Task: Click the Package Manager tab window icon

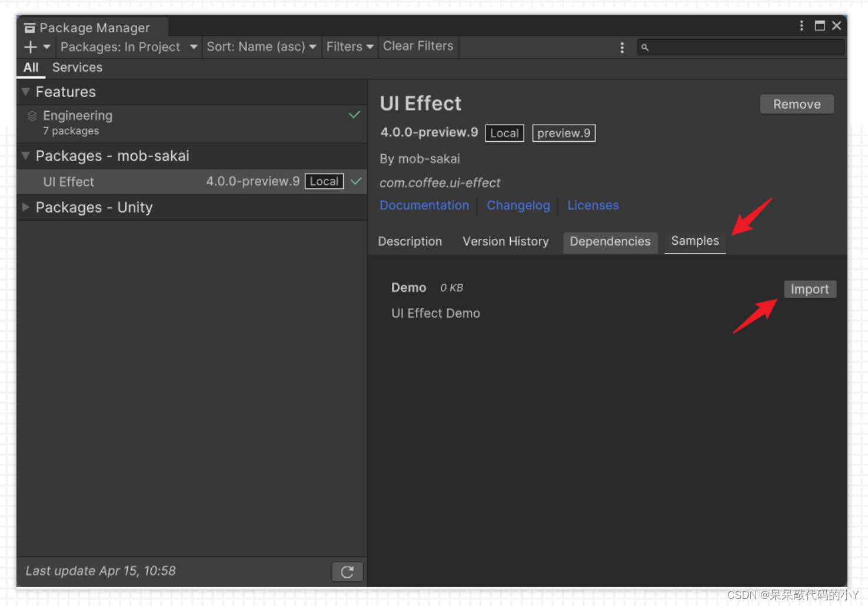Action: (29, 28)
